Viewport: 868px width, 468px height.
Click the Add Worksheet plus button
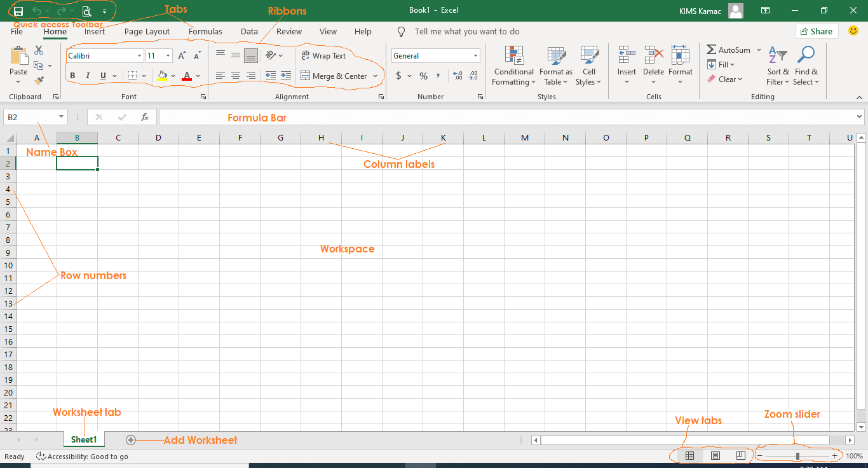(130, 439)
